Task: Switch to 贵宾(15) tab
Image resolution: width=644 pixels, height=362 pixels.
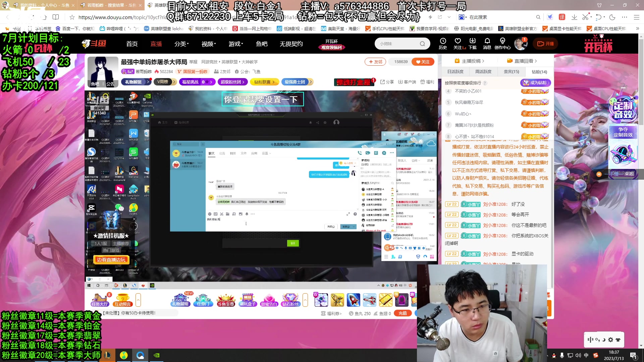Action: (x=511, y=72)
